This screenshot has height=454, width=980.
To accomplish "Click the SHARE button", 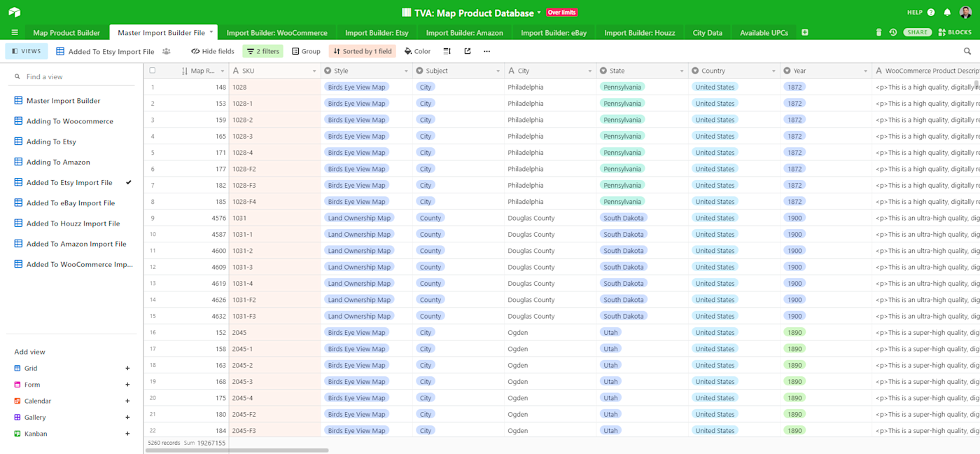I will click(x=918, y=32).
